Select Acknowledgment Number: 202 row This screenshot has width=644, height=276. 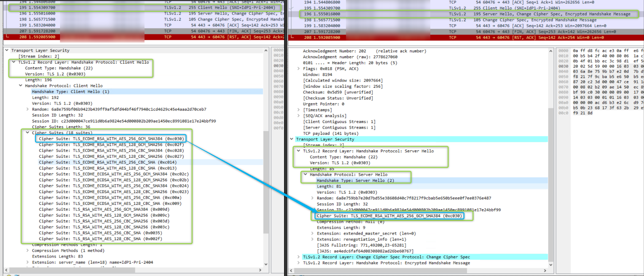365,51
